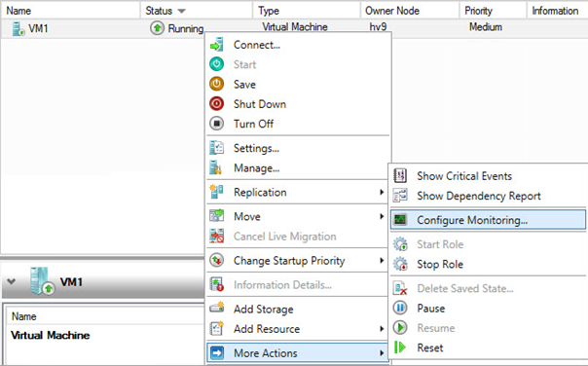Click the Name header in details pane
The height and width of the screenshot is (366, 588).
click(x=24, y=316)
